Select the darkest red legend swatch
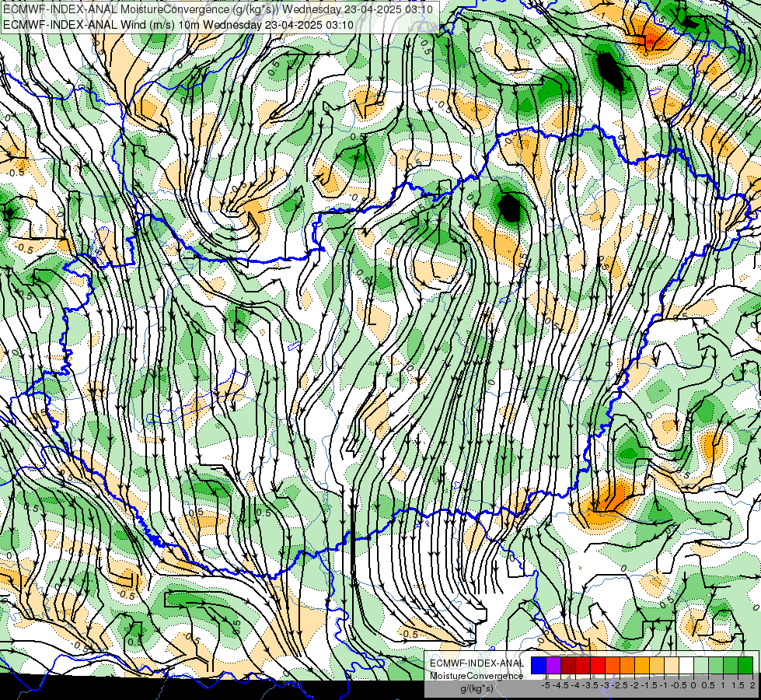This screenshot has height=700, width=761. (x=568, y=666)
